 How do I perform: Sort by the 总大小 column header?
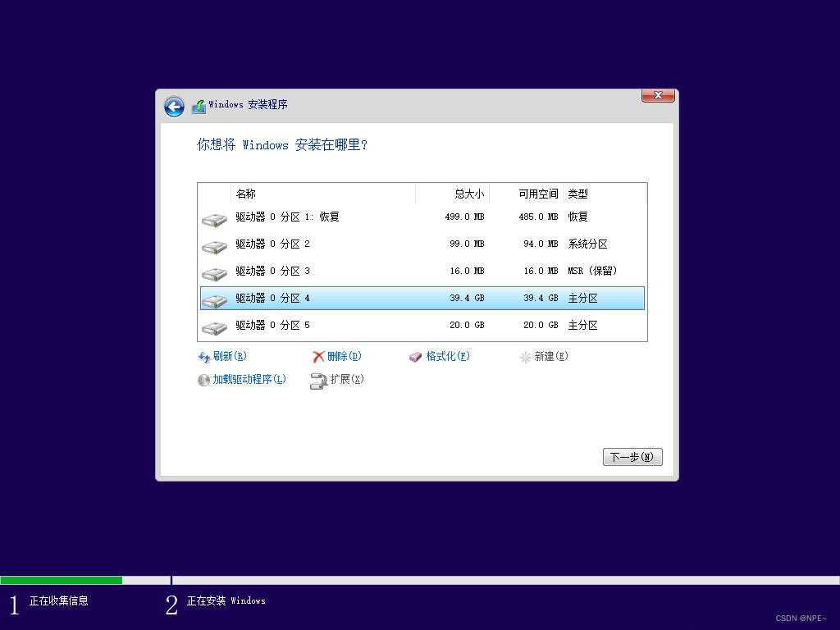(x=452, y=194)
